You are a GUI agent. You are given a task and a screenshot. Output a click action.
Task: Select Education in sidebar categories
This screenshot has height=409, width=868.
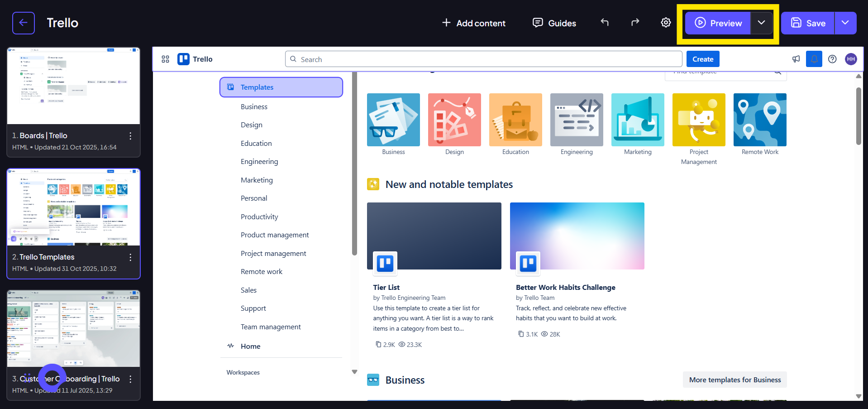pyautogui.click(x=256, y=144)
